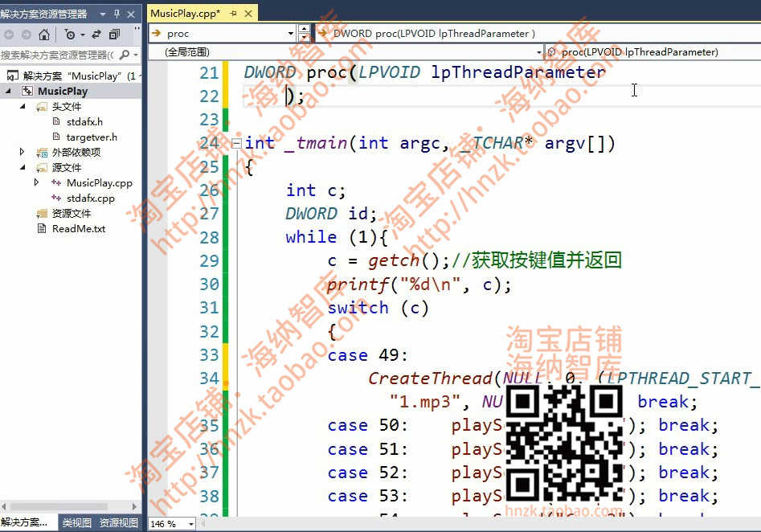The height and width of the screenshot is (532, 761).
Task: Click the Collapse All icon in Solution Explorer
Action: (x=115, y=34)
